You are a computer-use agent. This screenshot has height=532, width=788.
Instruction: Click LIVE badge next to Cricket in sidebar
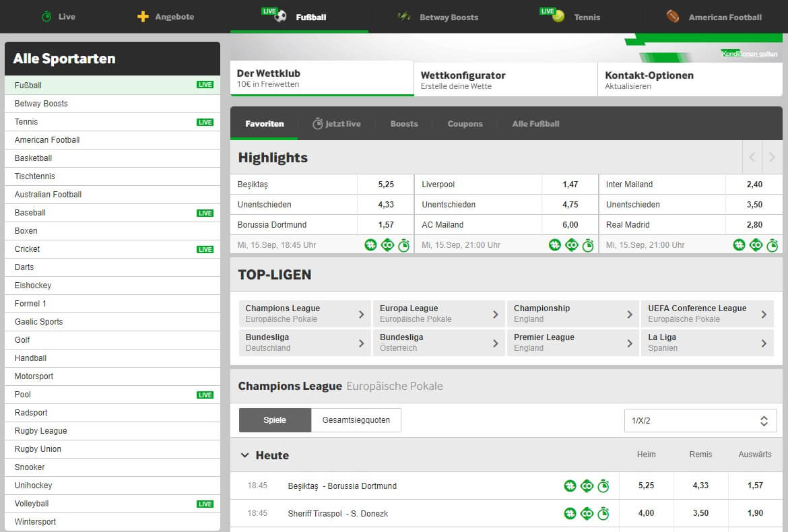point(205,249)
